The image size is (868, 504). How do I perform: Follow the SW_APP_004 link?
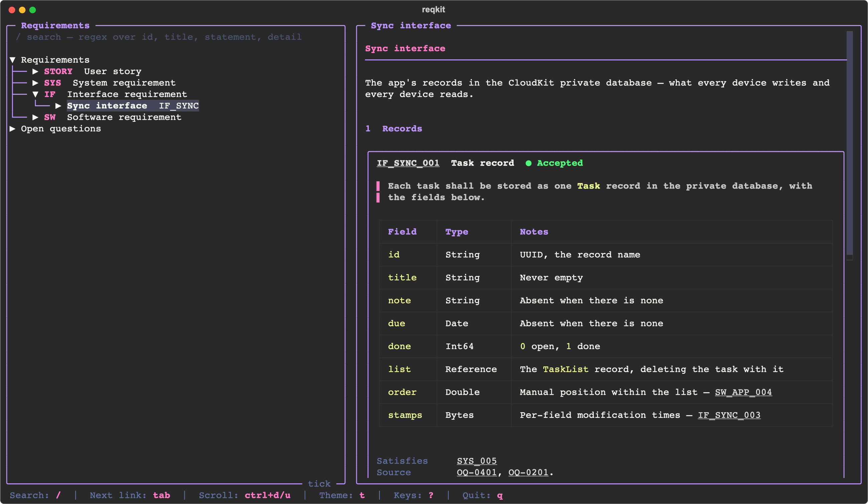(x=743, y=392)
